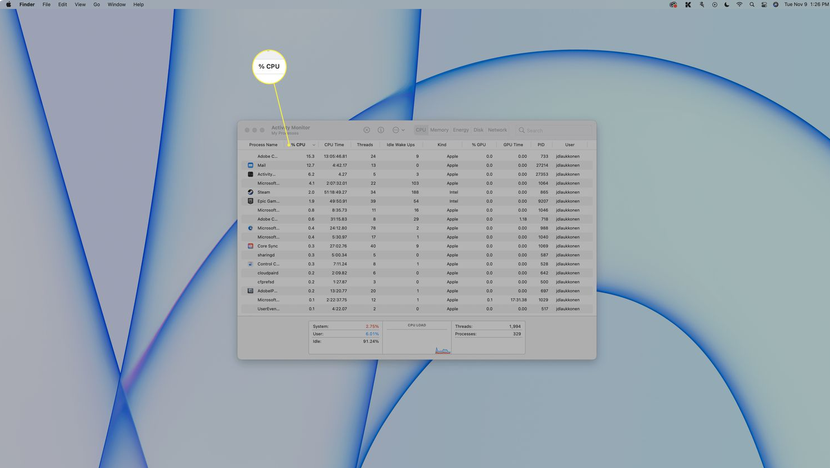This screenshot has height=468, width=830.
Task: Sort by the GPU Time column
Action: point(513,145)
